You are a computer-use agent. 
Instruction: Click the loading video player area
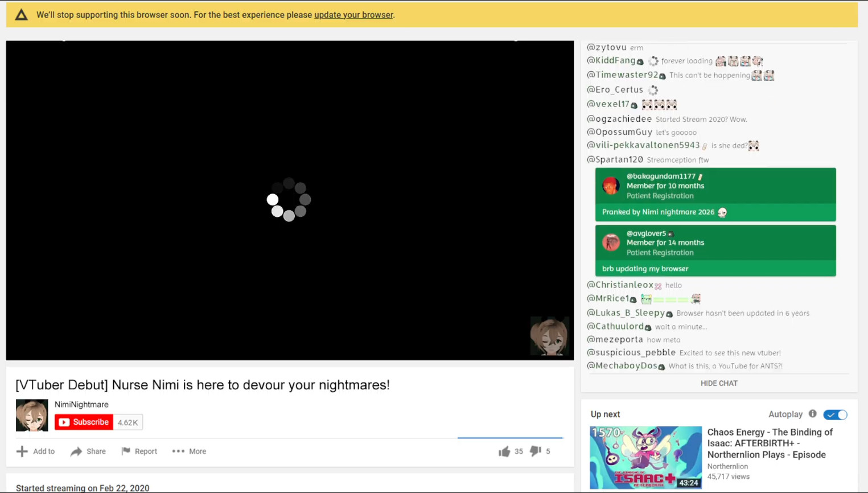[290, 200]
